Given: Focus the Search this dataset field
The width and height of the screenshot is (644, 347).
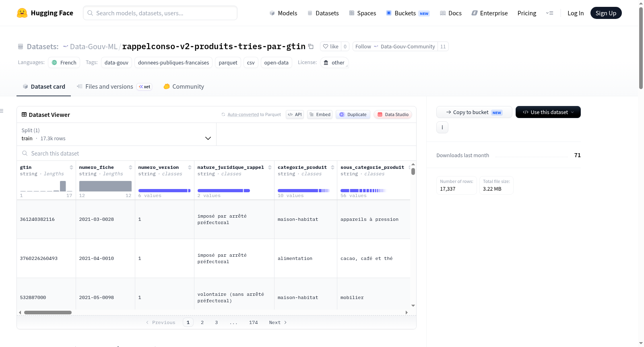Looking at the screenshot, I should click(x=217, y=153).
